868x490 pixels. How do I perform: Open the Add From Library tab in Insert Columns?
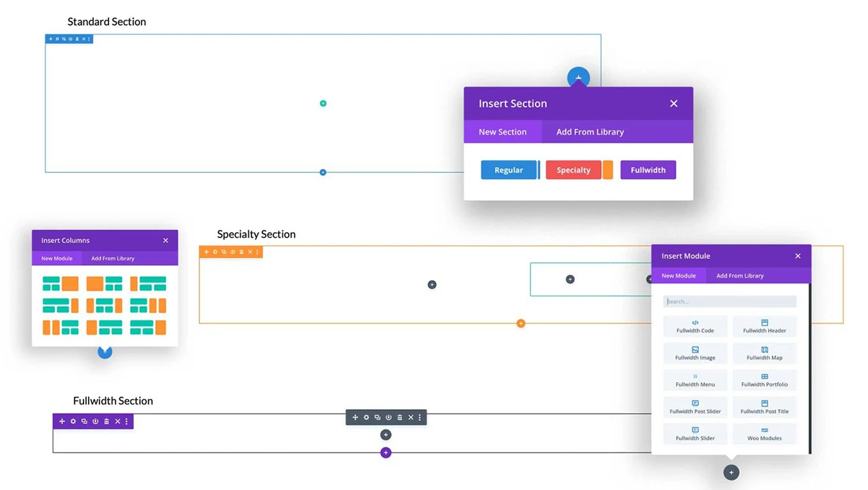tap(113, 259)
